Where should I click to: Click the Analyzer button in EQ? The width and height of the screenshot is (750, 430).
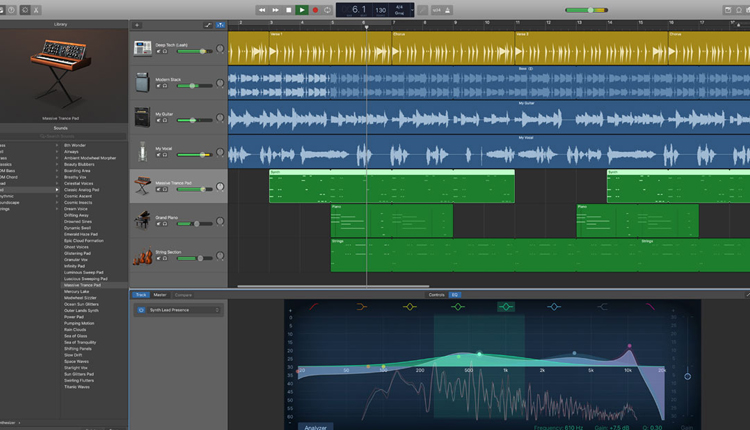pos(316,427)
